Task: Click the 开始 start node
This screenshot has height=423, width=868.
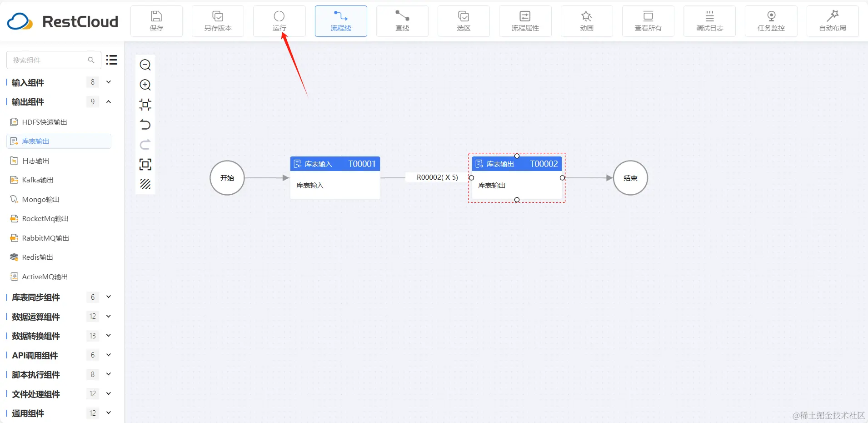Action: (x=227, y=178)
